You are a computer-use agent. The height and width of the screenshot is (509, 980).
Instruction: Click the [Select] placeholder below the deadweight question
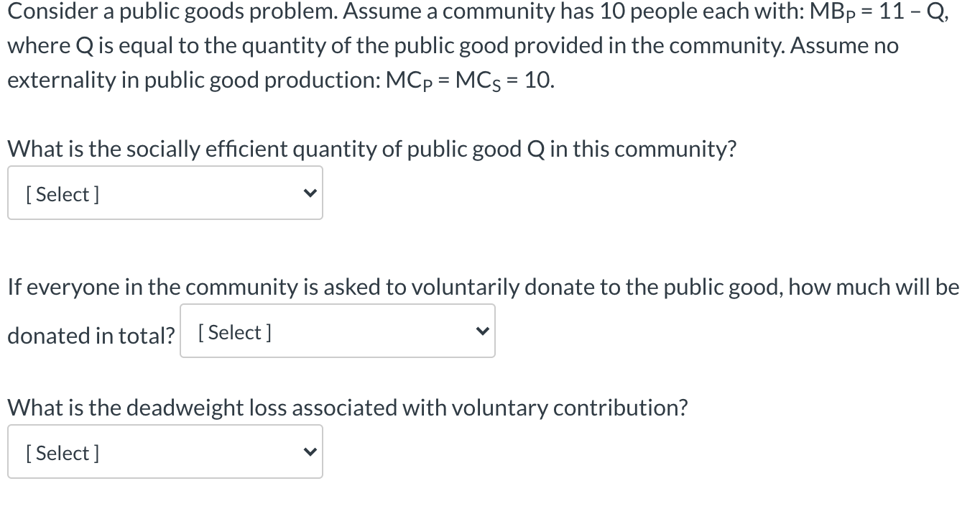[x=62, y=452]
